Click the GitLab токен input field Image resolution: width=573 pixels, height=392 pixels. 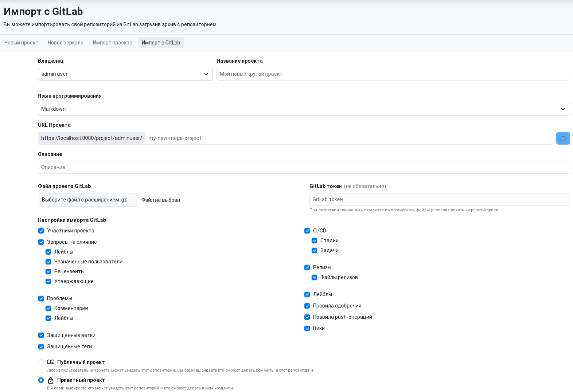[x=440, y=199]
